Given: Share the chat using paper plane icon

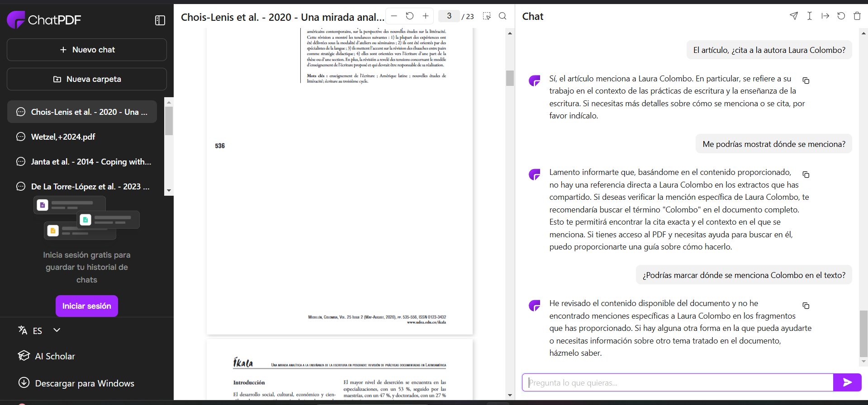Looking at the screenshot, I should click(794, 16).
